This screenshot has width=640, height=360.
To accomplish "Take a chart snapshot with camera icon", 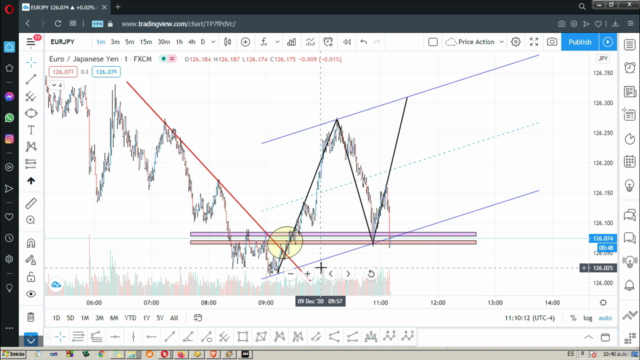I will 552,42.
